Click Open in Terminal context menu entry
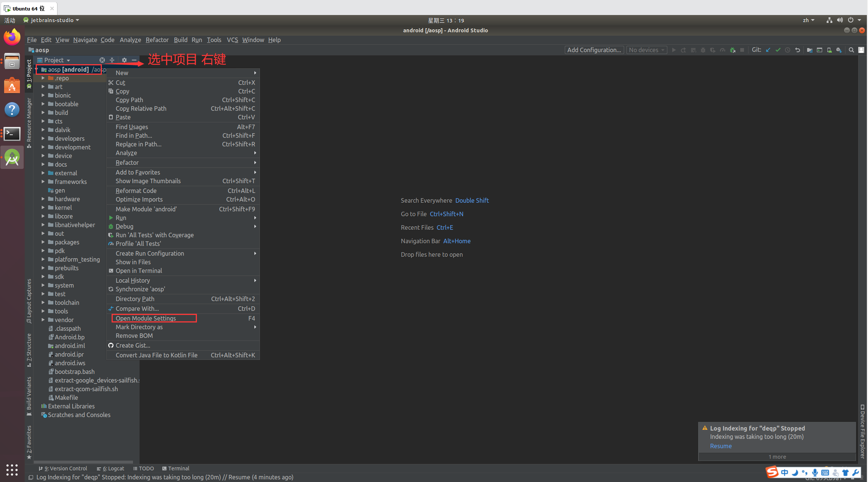This screenshot has height=482, width=868. click(x=183, y=271)
